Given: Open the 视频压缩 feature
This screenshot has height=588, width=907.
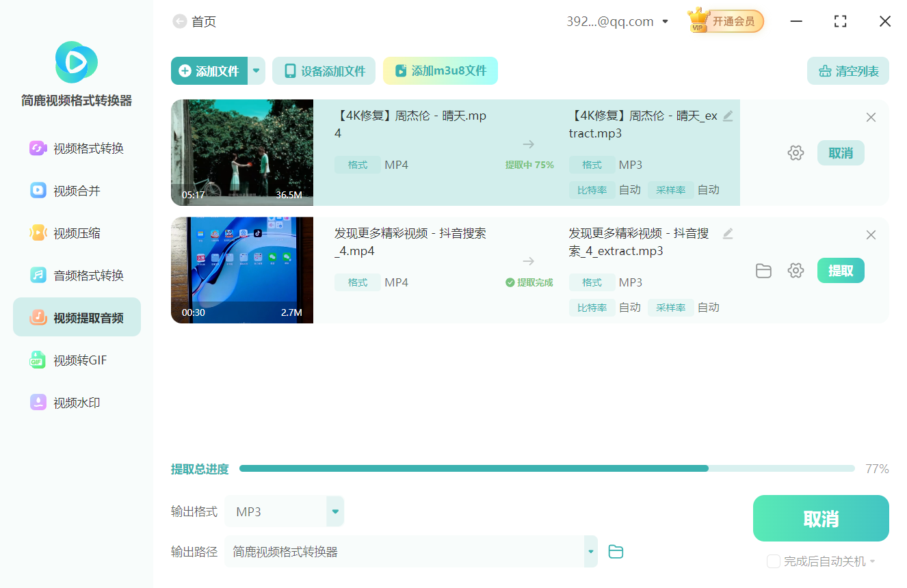Looking at the screenshot, I should point(77,232).
